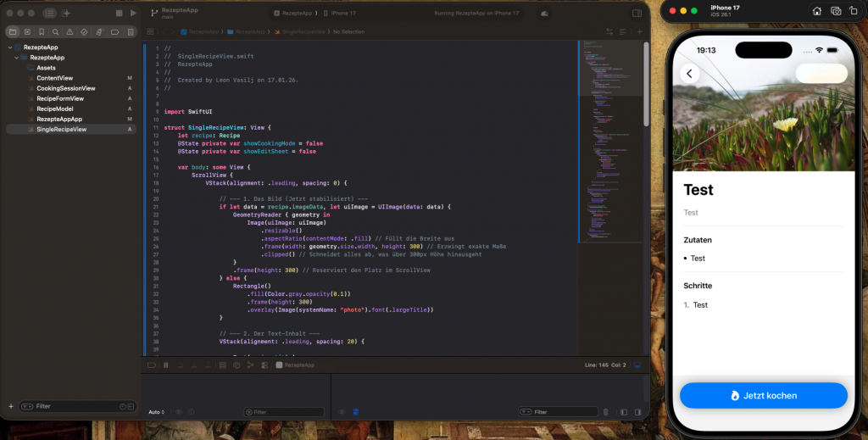Tap the back arrow in iPhone app
This screenshot has height=440, width=868.
(x=689, y=74)
